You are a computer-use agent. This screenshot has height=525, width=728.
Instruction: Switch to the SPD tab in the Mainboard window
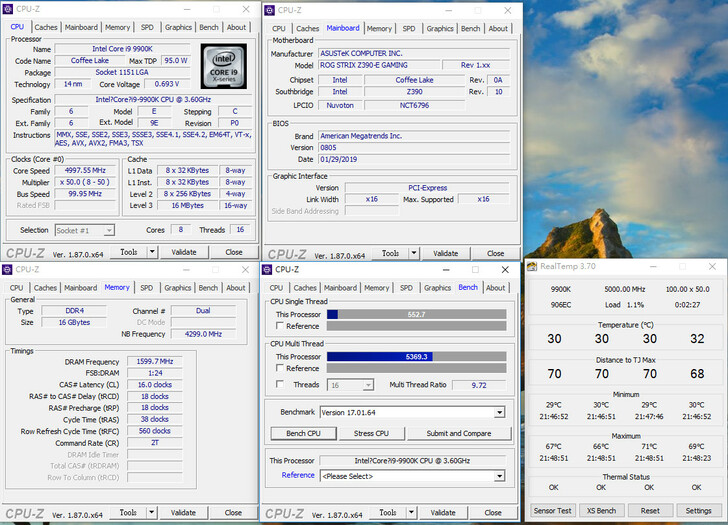(408, 28)
